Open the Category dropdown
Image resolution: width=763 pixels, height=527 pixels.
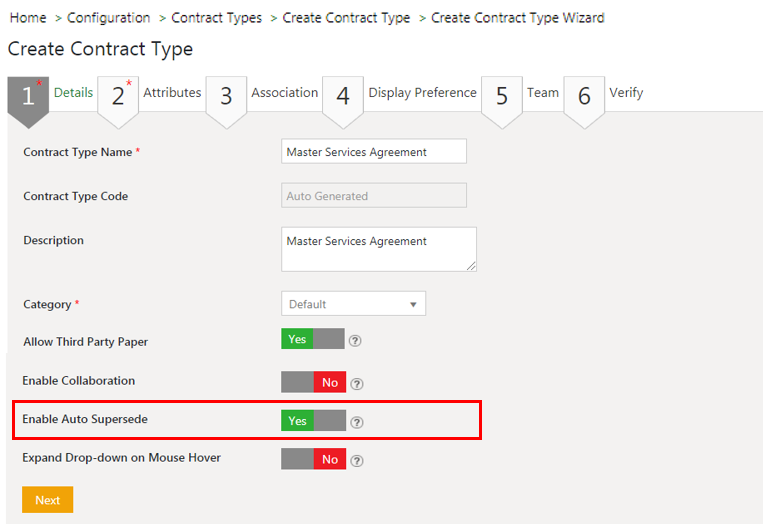pos(353,304)
